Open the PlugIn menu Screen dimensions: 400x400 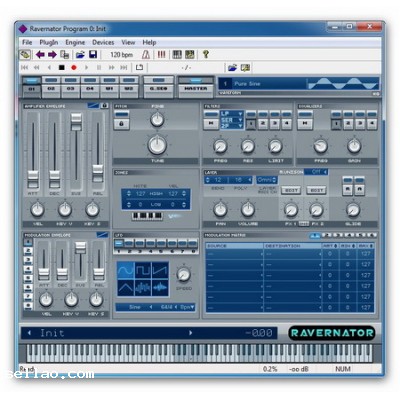click(x=49, y=42)
